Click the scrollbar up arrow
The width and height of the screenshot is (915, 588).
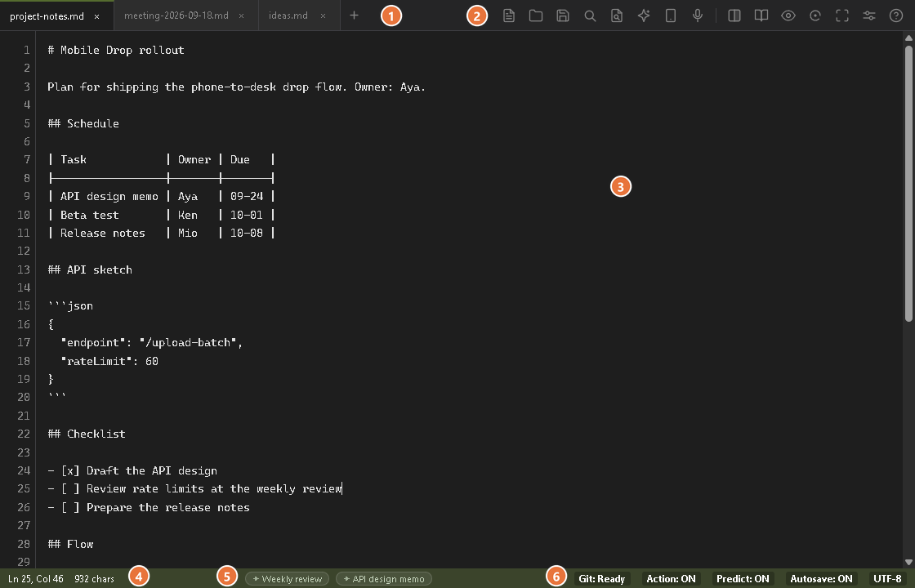pos(908,38)
